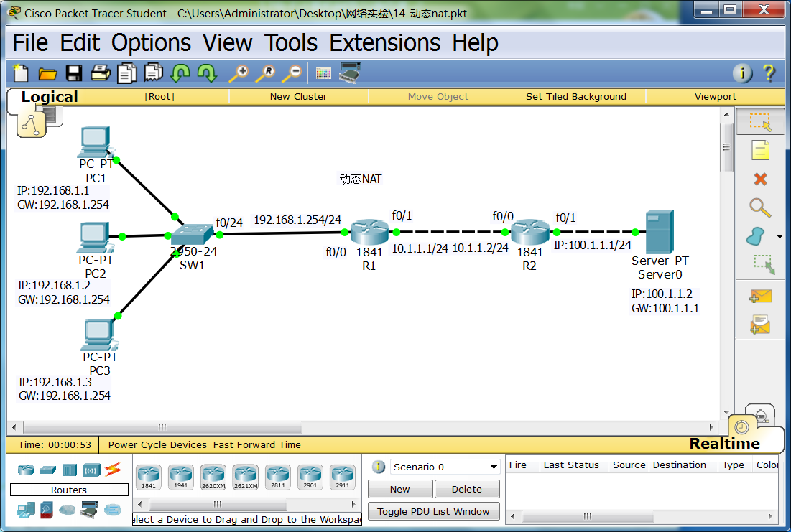
Task: Select the Routers device category icon
Action: pyautogui.click(x=26, y=470)
